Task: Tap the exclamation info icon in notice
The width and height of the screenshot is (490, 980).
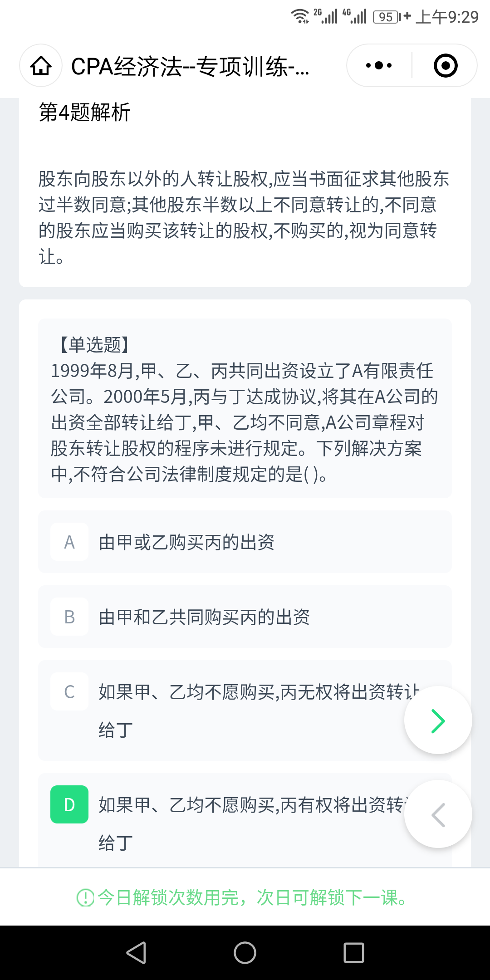Action: pos(85,897)
